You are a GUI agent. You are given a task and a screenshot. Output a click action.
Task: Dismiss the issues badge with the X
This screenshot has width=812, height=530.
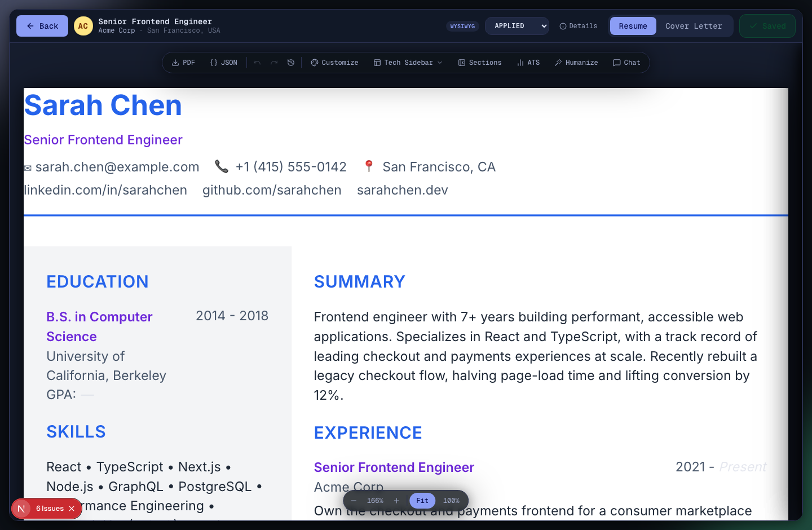[72, 509]
